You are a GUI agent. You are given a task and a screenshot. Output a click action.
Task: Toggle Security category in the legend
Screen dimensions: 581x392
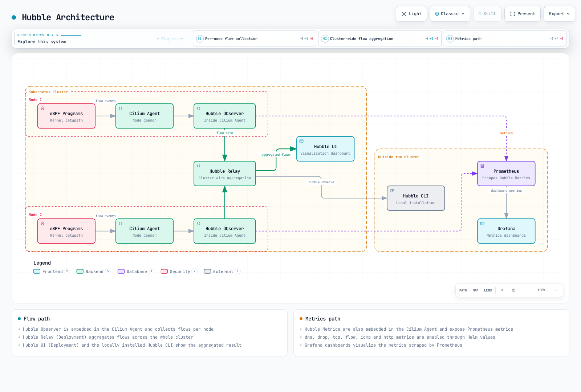tap(179, 271)
